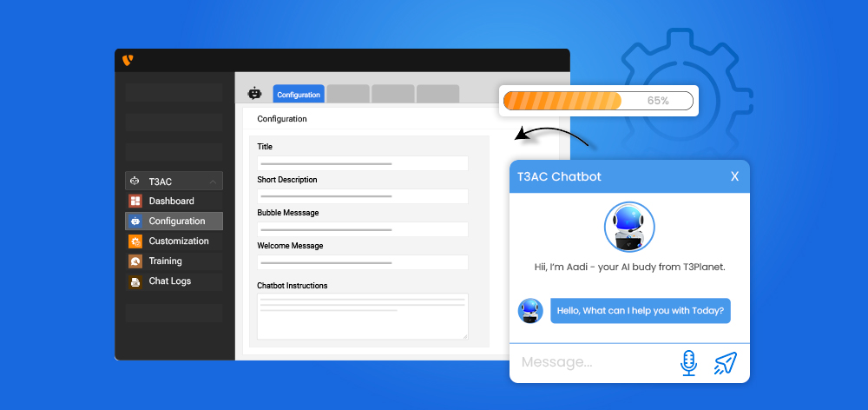Click the Message... chat input box

tap(590, 362)
